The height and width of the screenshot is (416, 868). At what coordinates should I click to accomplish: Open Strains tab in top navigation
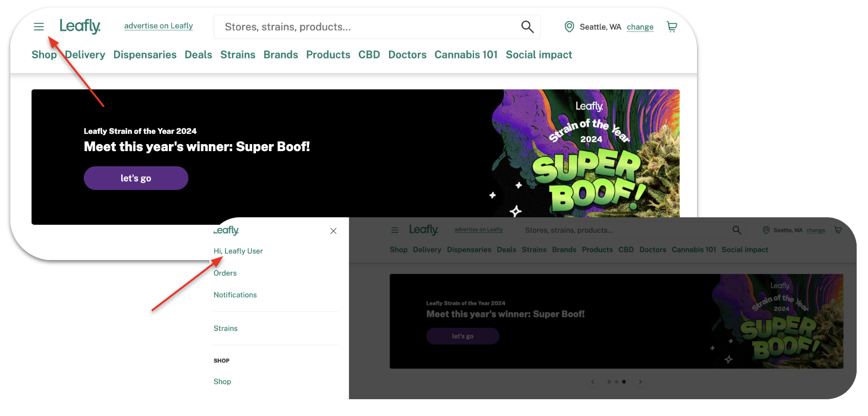click(x=238, y=55)
